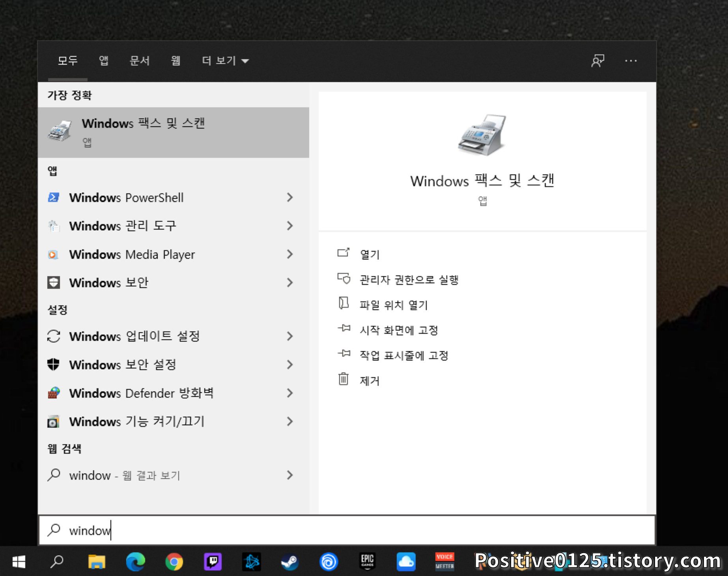728x576 pixels.
Task: Open Windows PowerShell search result
Action: pyautogui.click(x=174, y=197)
